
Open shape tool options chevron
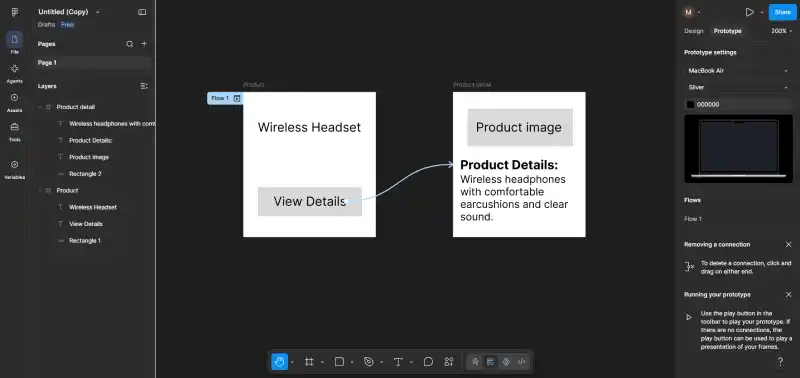(352, 362)
